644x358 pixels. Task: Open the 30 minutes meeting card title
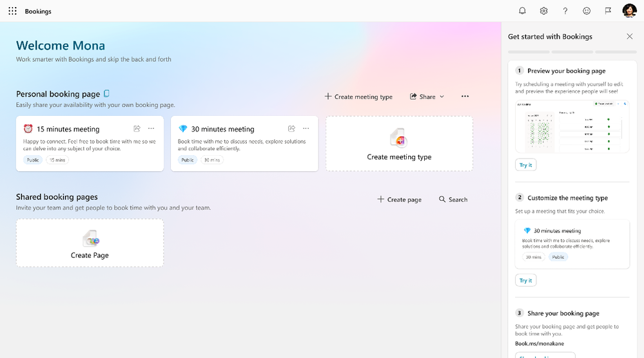point(222,129)
